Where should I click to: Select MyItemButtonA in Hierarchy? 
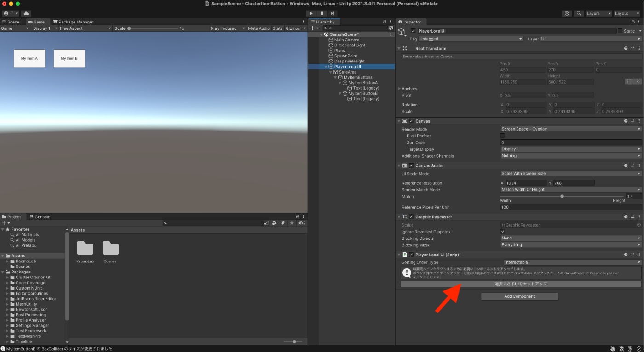(363, 83)
